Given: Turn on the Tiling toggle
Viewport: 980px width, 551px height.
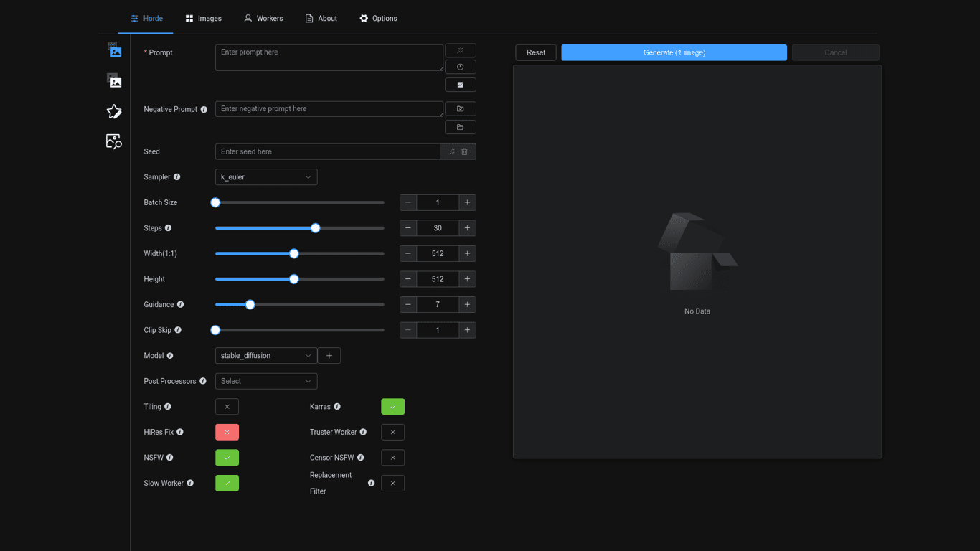Looking at the screenshot, I should [227, 407].
